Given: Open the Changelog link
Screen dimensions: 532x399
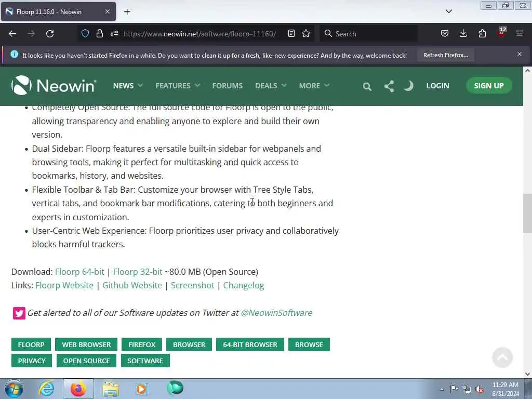Looking at the screenshot, I should 243,285.
